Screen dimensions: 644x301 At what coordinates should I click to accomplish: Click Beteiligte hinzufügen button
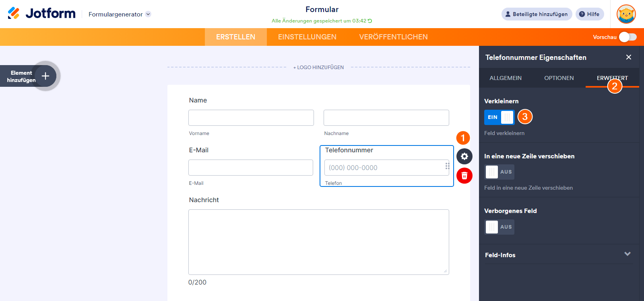[537, 14]
